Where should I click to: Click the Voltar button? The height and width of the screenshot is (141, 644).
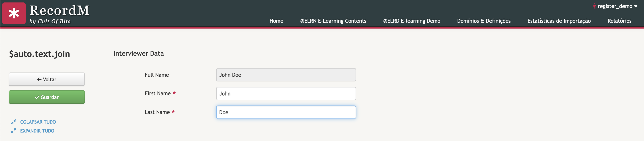[47, 79]
